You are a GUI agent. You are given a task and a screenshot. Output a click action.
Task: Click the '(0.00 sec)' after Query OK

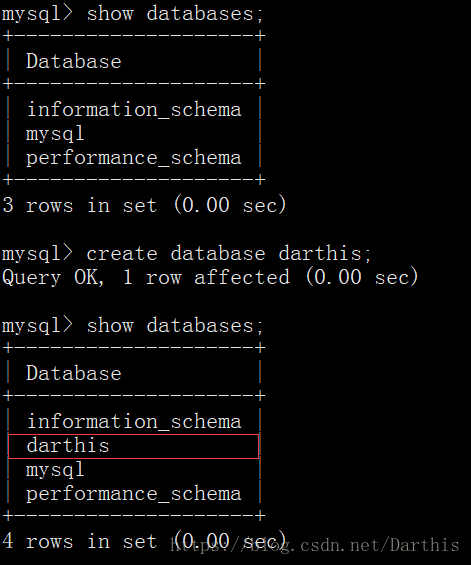coord(362,277)
